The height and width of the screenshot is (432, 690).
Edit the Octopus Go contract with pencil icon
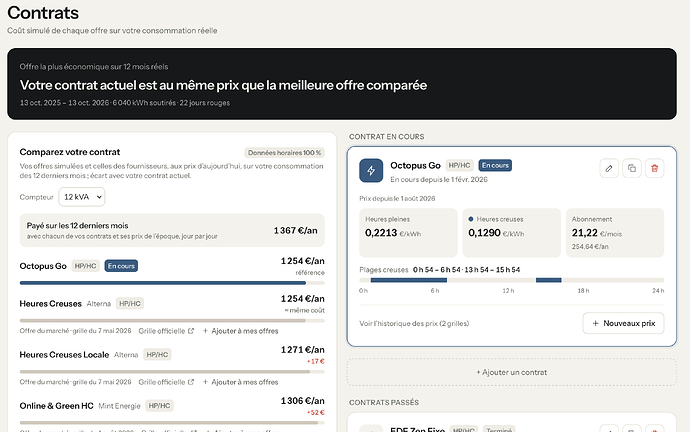(x=609, y=168)
